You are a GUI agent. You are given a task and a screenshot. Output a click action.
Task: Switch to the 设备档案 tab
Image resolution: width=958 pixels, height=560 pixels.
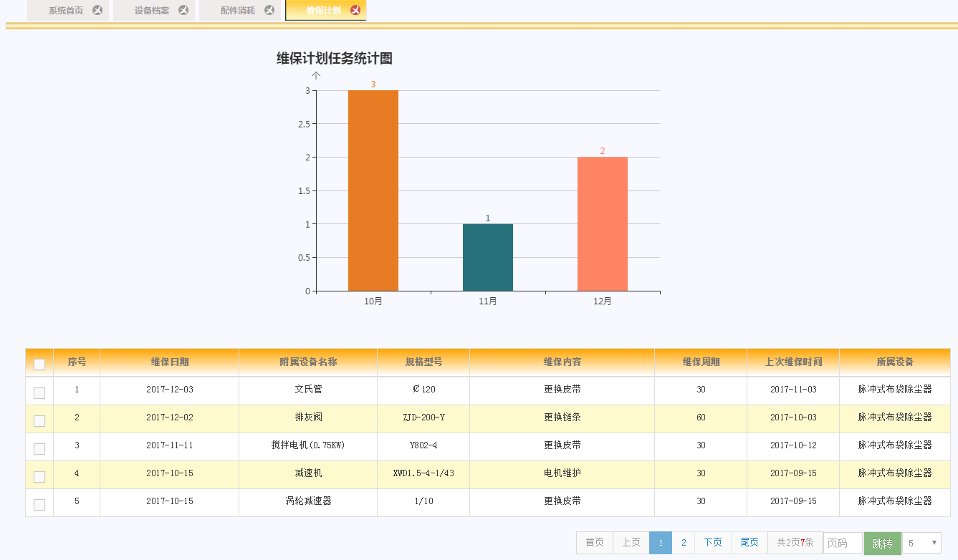(151, 11)
